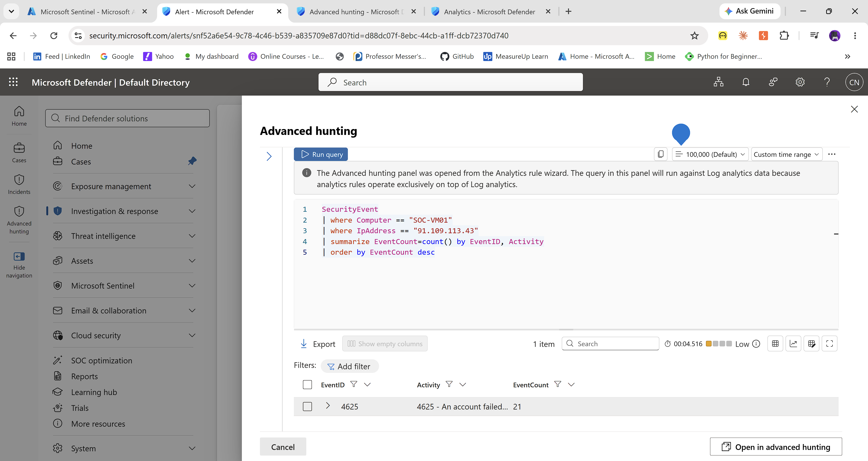
Task: Open the Defender notifications bell
Action: click(746, 82)
